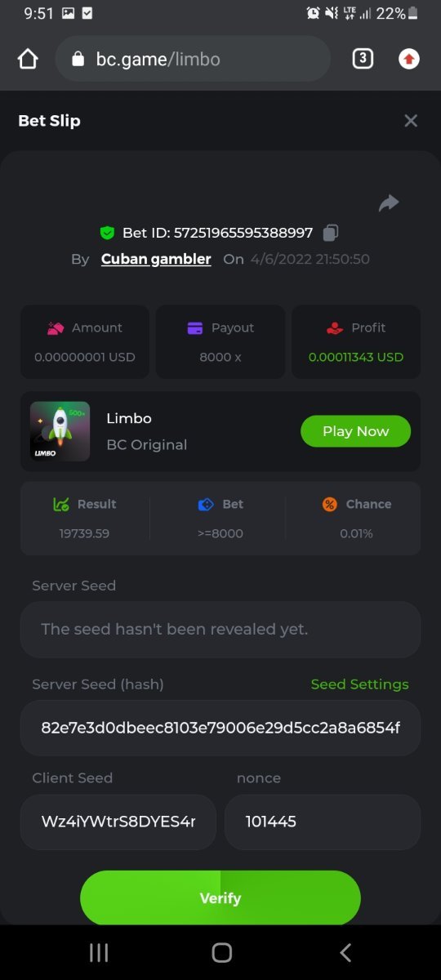Screen dimensions: 441x980
Task: Select the Server Seed field
Action: pos(220,630)
